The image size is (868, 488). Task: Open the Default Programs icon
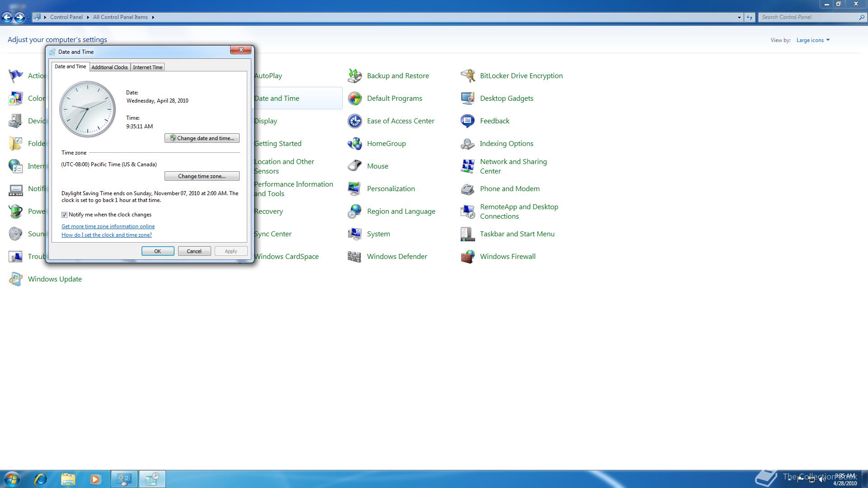(355, 99)
